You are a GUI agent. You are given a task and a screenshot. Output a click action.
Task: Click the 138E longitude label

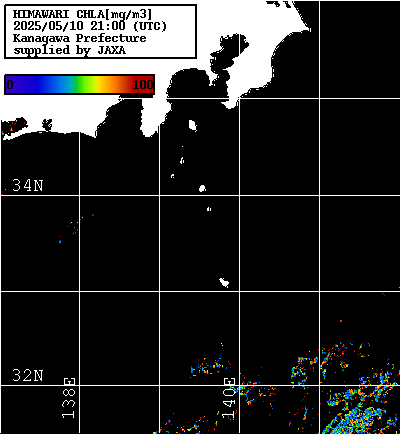point(69,398)
